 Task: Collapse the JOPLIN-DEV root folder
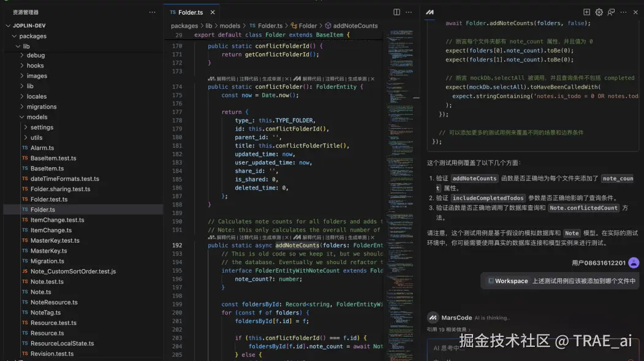[x=8, y=26]
